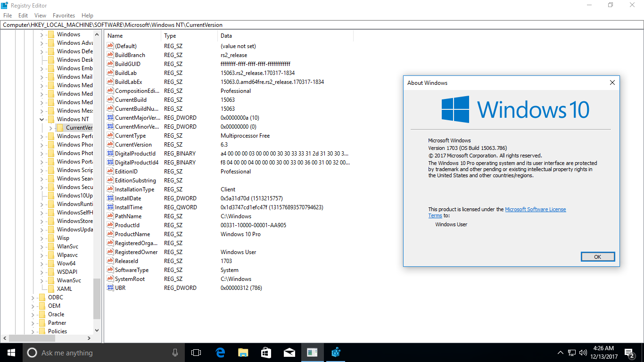Expand the ODBC key
The image size is (644, 362).
click(33, 297)
